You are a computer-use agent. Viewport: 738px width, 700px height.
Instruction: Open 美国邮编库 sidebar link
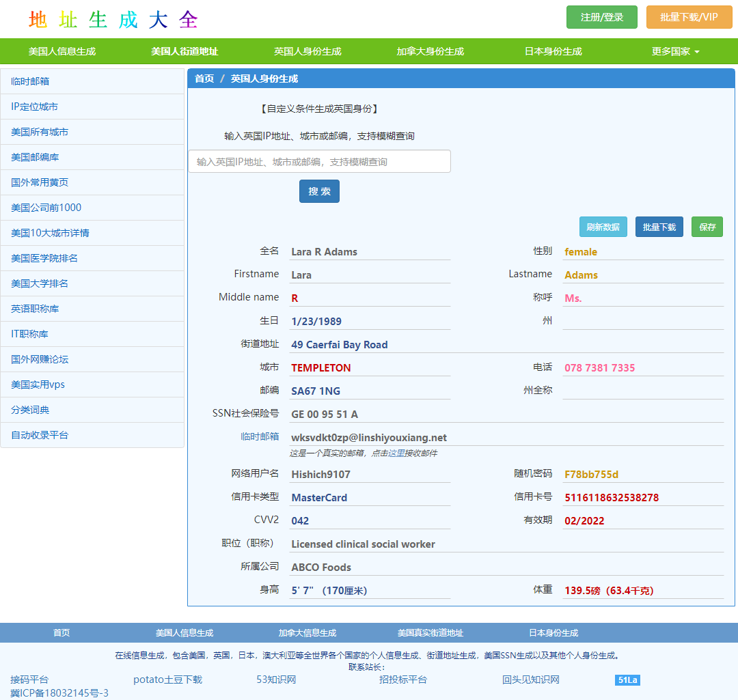tap(35, 157)
